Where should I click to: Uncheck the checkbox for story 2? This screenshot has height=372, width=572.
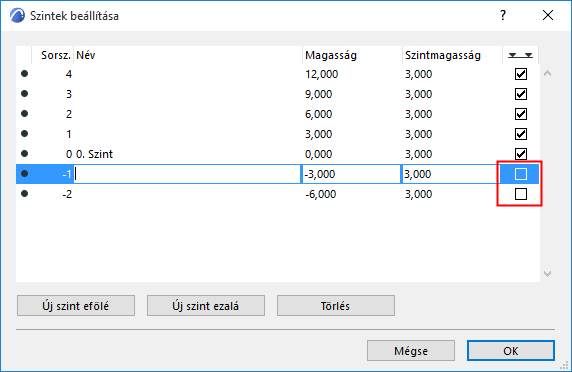point(521,114)
